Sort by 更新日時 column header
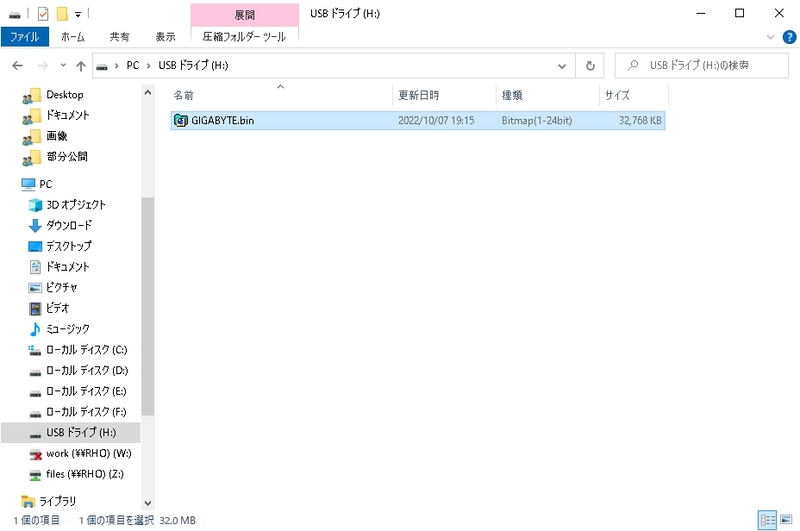 tap(444, 95)
